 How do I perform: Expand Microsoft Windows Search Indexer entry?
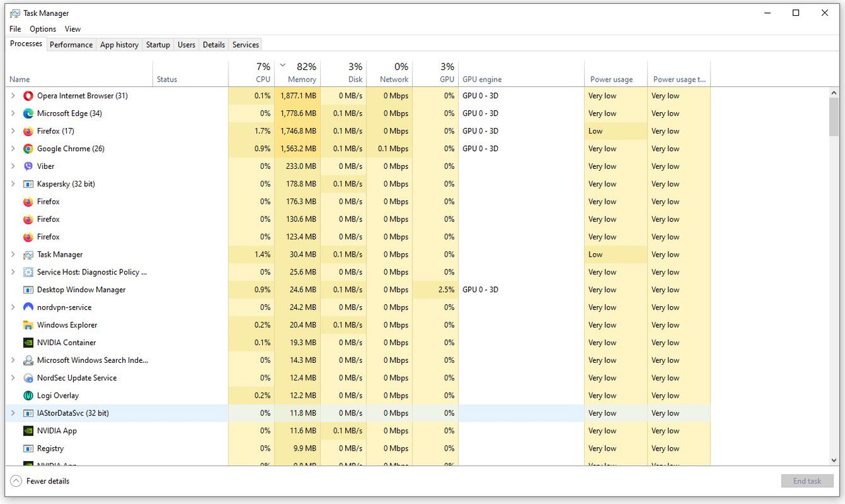(13, 360)
